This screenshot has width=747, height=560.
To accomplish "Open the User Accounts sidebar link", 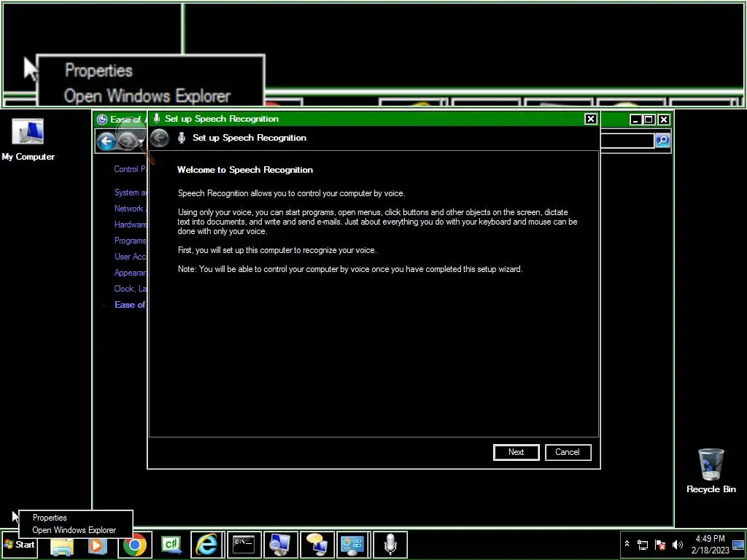I will tap(131, 257).
